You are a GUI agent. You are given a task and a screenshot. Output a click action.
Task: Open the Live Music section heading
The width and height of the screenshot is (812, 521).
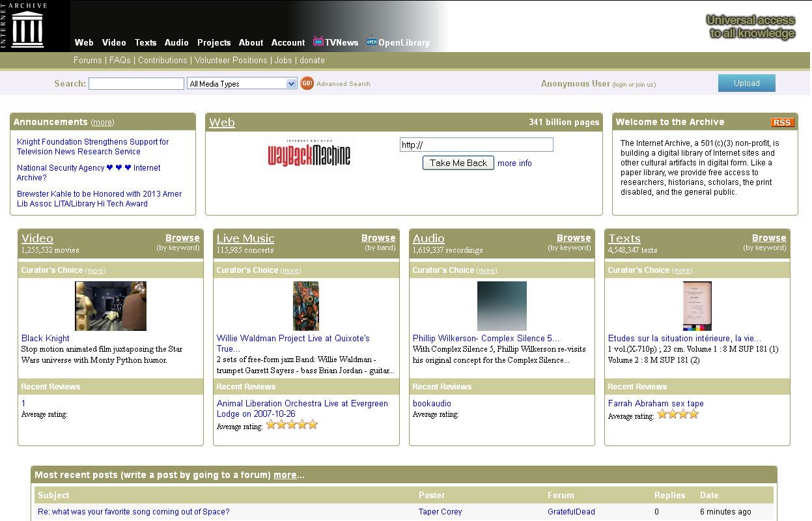(245, 238)
